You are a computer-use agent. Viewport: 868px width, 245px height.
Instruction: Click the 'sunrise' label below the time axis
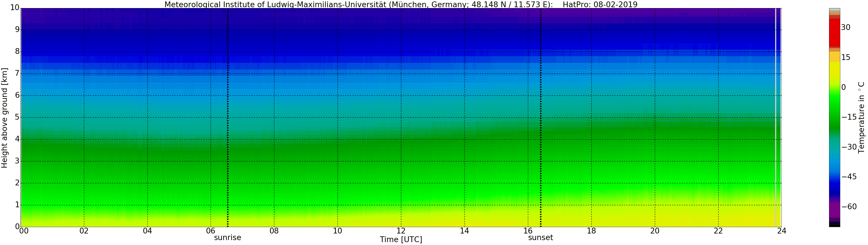pyautogui.click(x=228, y=238)
